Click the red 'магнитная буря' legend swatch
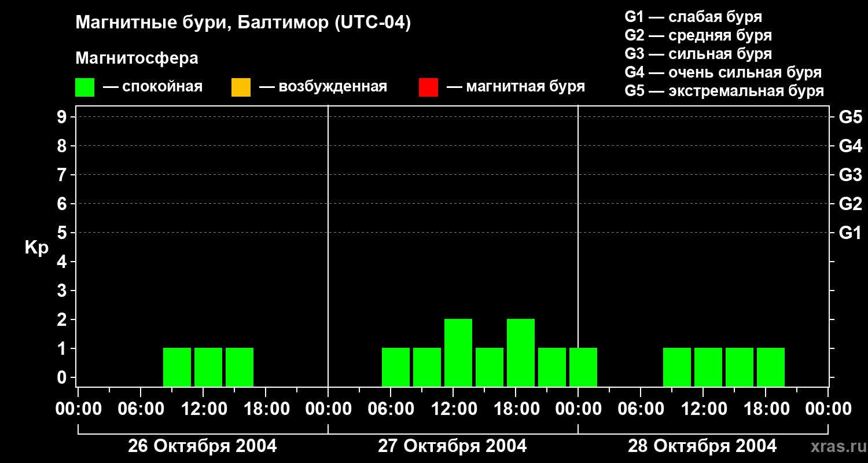 pos(428,87)
